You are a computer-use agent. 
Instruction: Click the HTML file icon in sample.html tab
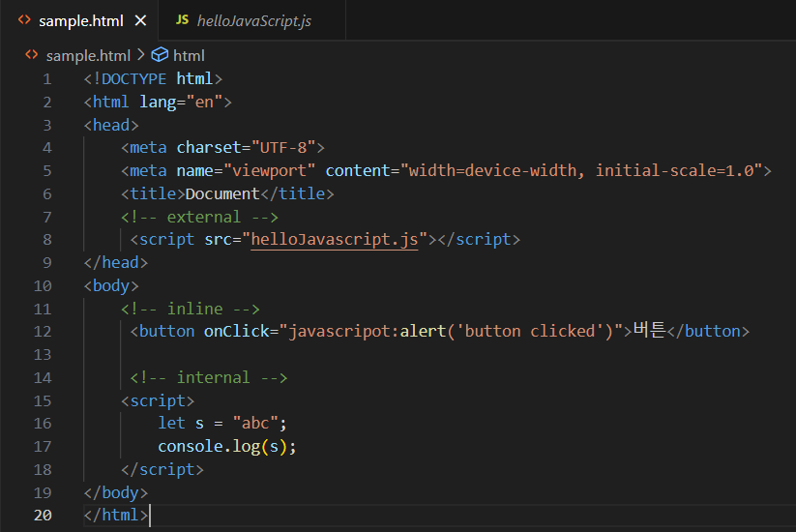point(24,19)
